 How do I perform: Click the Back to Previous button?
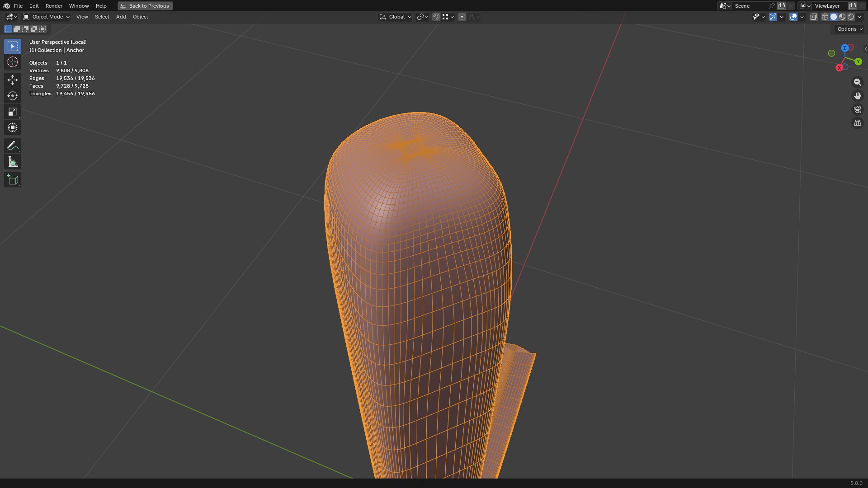pos(145,6)
